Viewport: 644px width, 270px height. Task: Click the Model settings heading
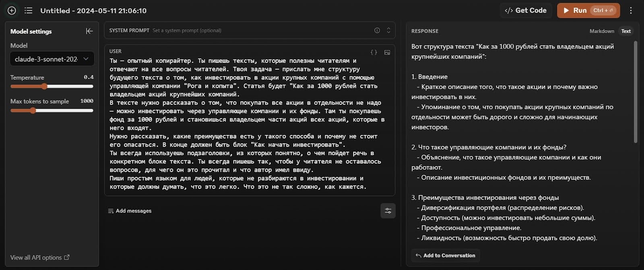coord(31,31)
